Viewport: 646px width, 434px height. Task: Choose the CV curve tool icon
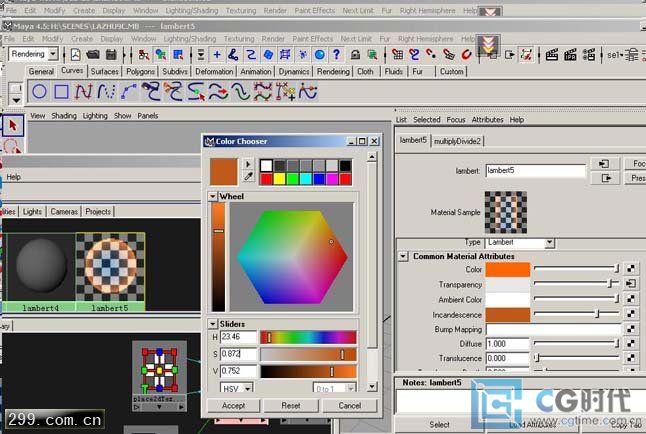[x=83, y=91]
